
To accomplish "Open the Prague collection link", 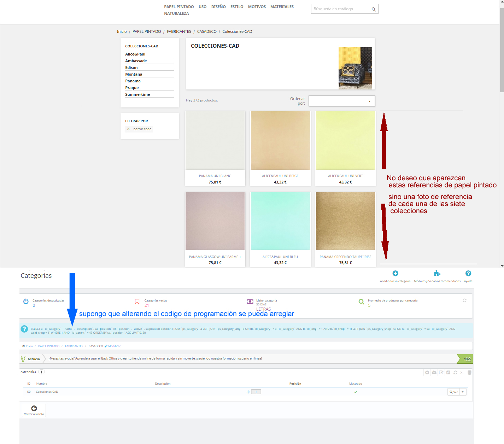I will (132, 88).
